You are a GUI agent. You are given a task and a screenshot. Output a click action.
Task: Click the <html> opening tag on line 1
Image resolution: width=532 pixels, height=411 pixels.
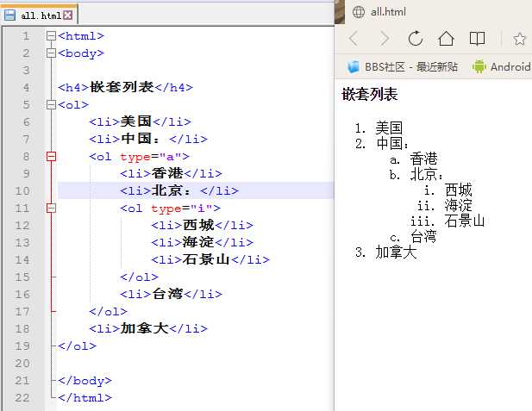[x=81, y=35]
